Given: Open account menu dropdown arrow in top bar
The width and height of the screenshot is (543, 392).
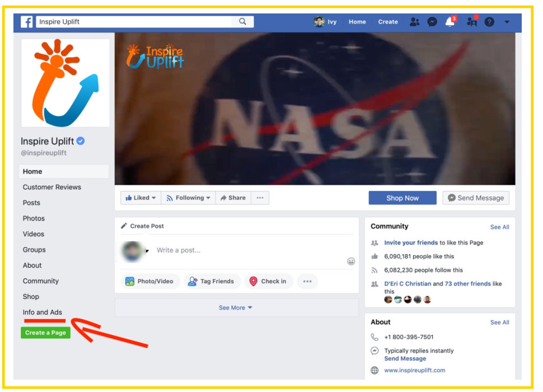Looking at the screenshot, I should [507, 22].
